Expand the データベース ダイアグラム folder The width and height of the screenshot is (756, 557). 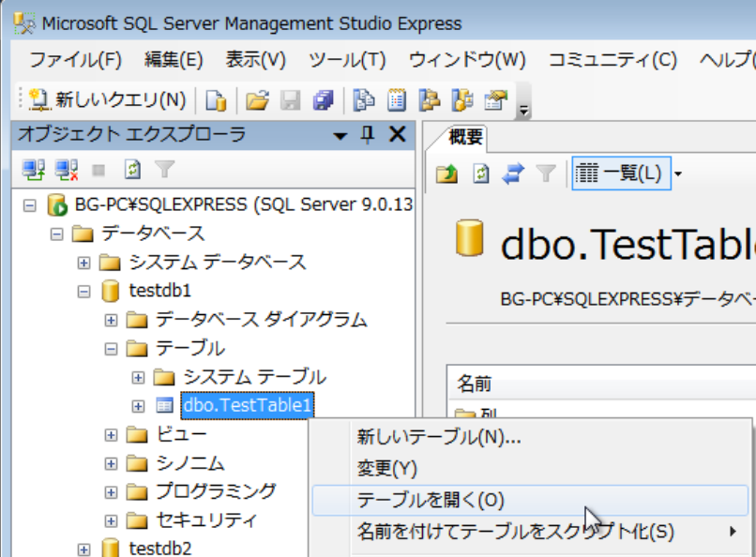tap(111, 320)
